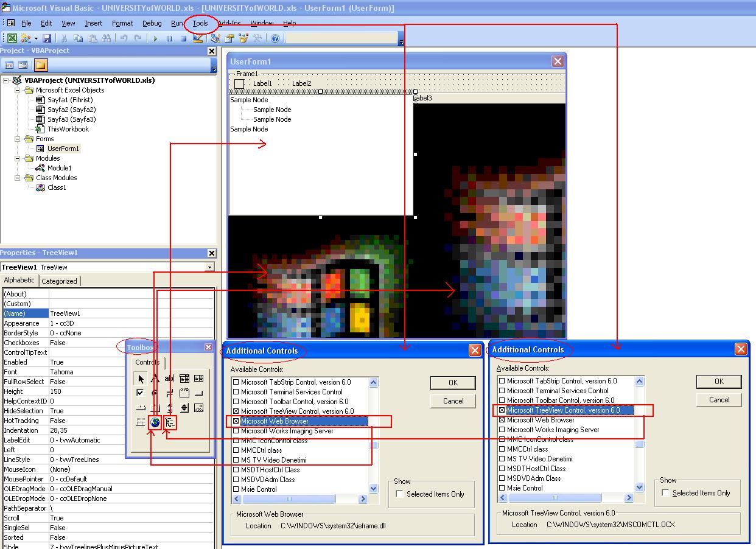756x549 pixels.
Task: Click the Toolbox hammer-wrench toolbar icon
Action: point(257,38)
